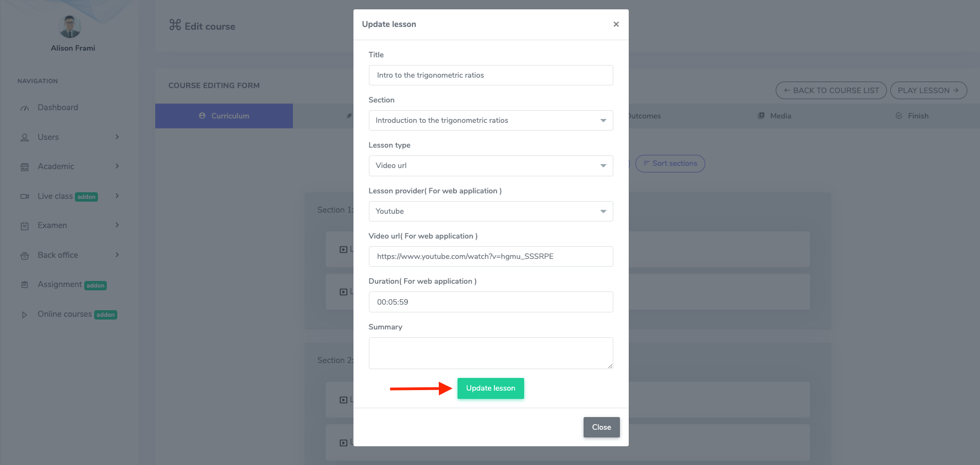Click the Sort sections button
The image size is (980, 465).
pos(670,163)
